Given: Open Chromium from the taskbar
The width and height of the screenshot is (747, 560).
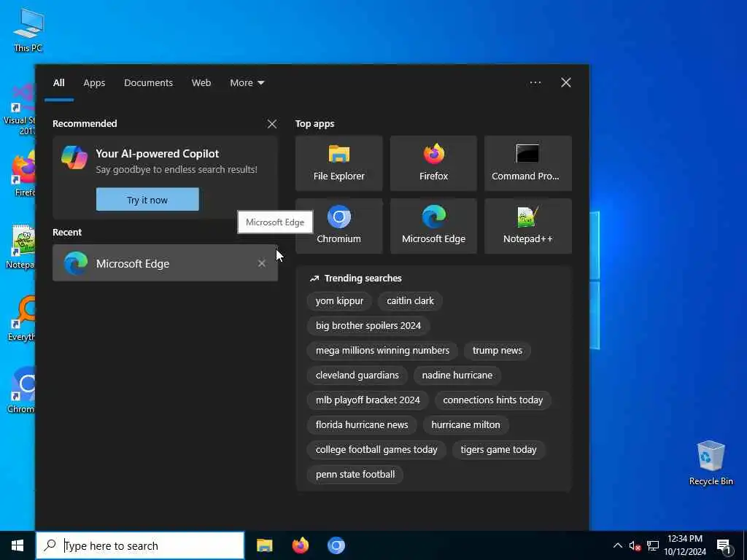Looking at the screenshot, I should (336, 545).
